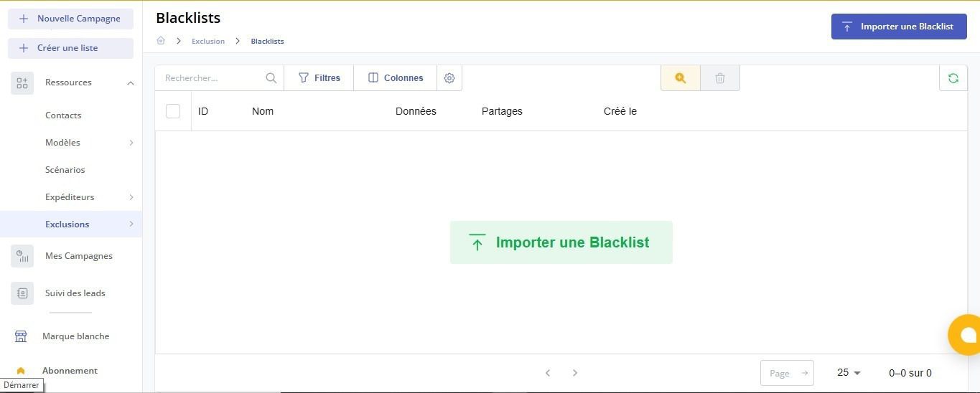The width and height of the screenshot is (980, 393).
Task: Go to next page arrow
Action: click(x=574, y=373)
